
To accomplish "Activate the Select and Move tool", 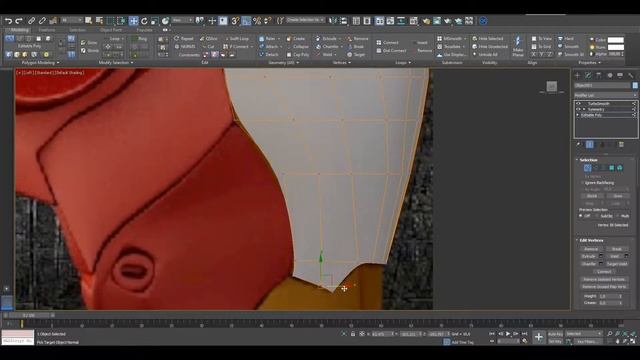I will pos(133,21).
